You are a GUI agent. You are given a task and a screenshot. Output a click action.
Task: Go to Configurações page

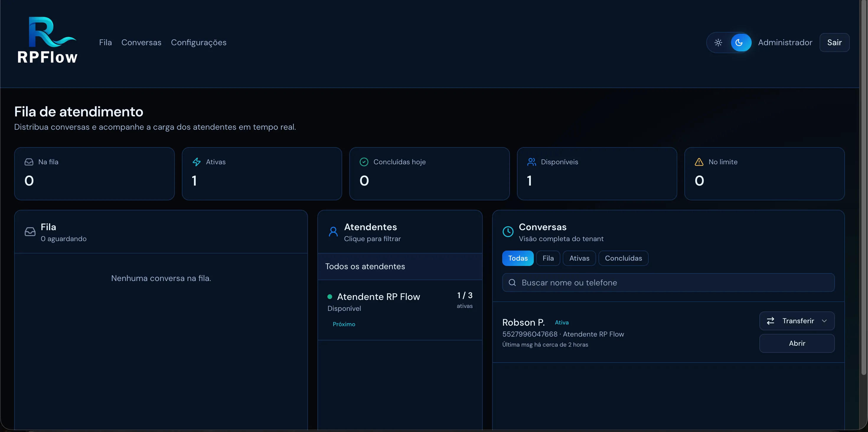point(198,43)
